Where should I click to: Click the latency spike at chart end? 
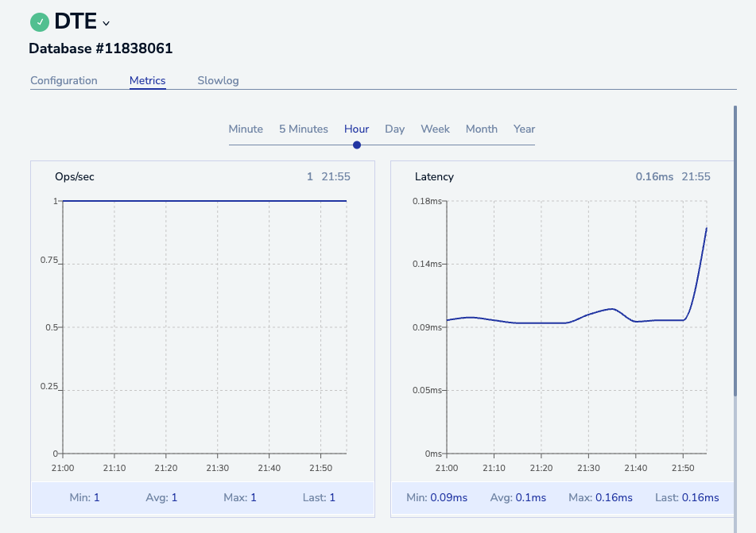707,229
